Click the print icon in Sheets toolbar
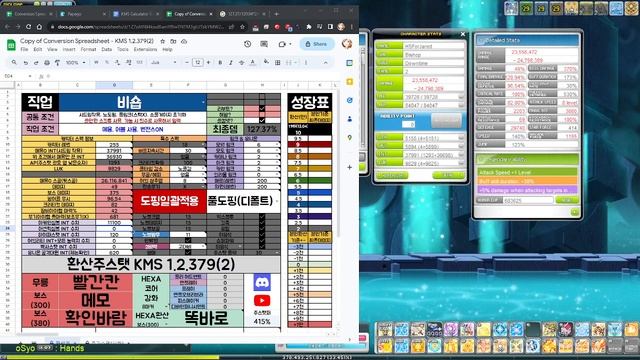Image resolution: width=640 pixels, height=360 pixels. click(47, 62)
